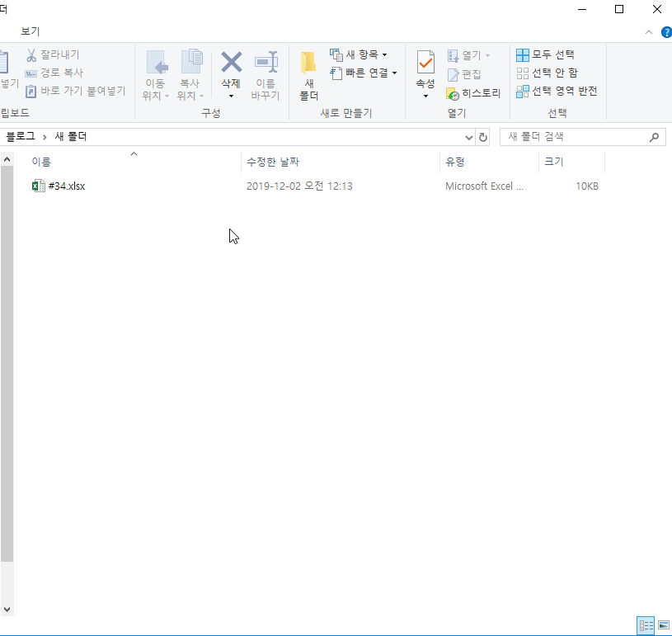Open file History (히스토리)
Image resolution: width=672 pixels, height=636 pixels.
pyautogui.click(x=473, y=93)
